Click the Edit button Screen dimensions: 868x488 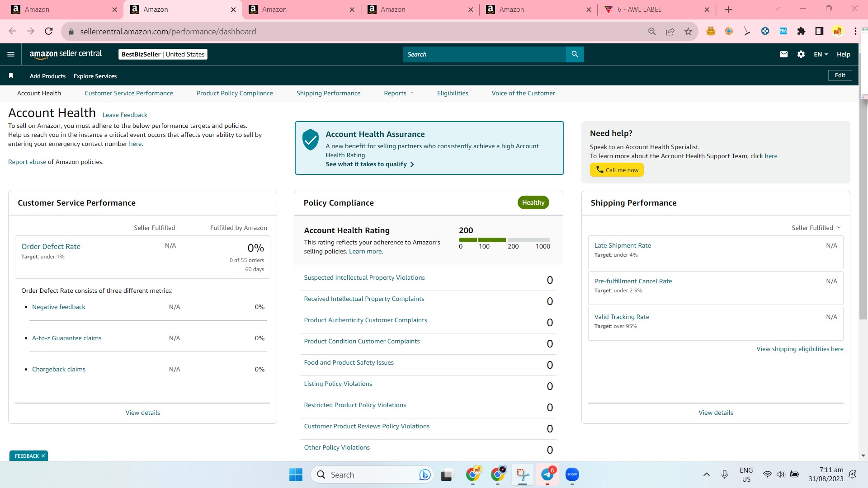[840, 75]
